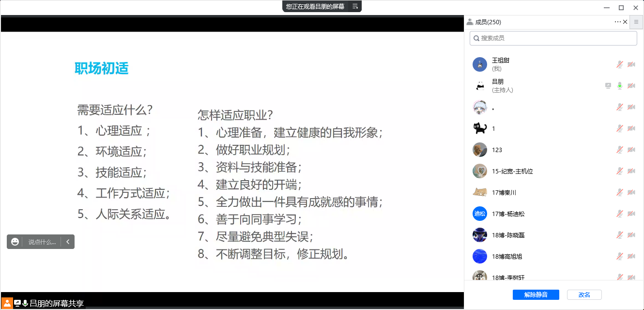
Task: Select member 18博-陈晓磊 in the list
Action: pyautogui.click(x=508, y=235)
